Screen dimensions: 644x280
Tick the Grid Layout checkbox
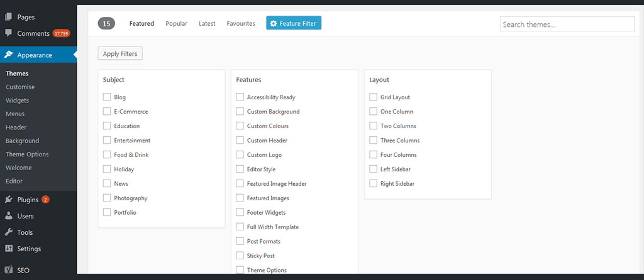pos(374,97)
